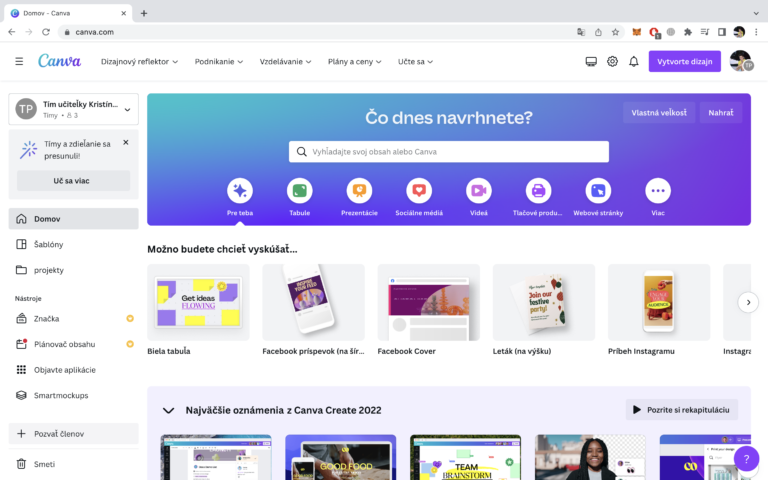Click the Vlastná veľkosť button

[x=659, y=113]
